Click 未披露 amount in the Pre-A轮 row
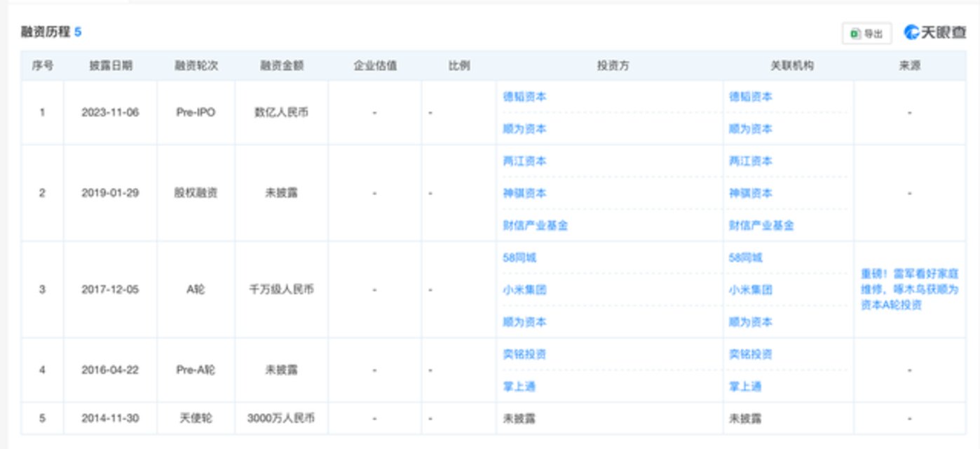980x449 pixels. point(281,370)
